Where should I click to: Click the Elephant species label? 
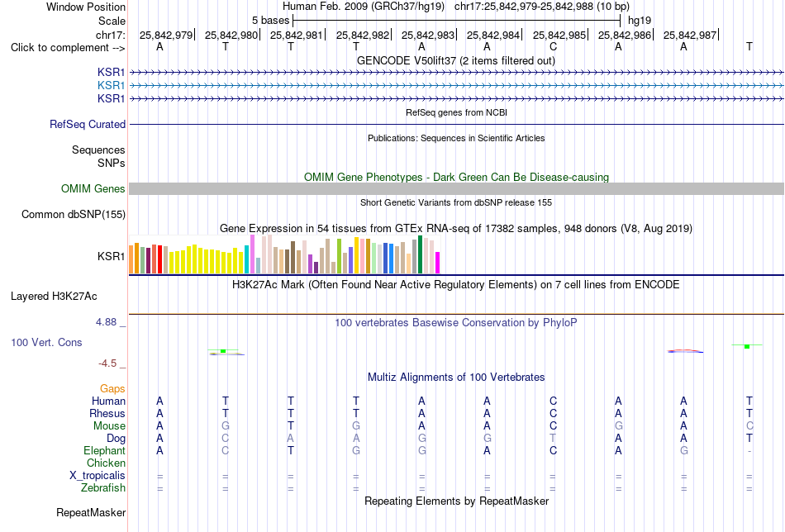pyautogui.click(x=104, y=450)
